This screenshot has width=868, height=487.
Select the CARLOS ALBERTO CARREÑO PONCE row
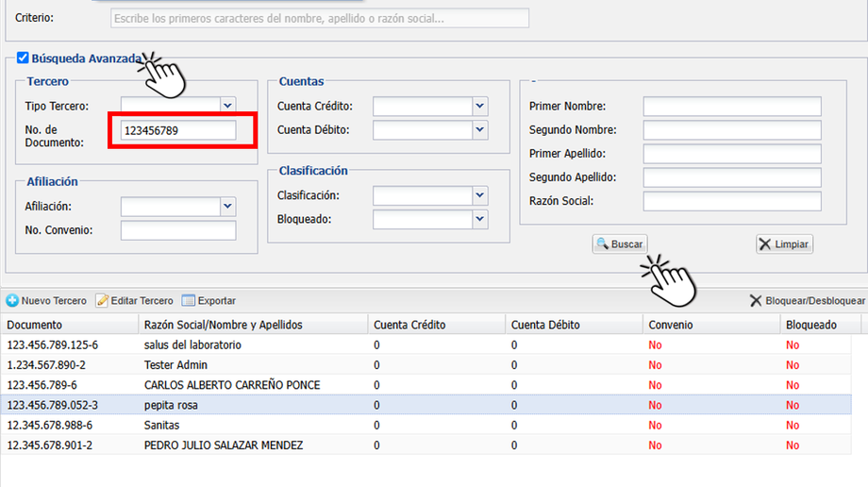(426, 384)
